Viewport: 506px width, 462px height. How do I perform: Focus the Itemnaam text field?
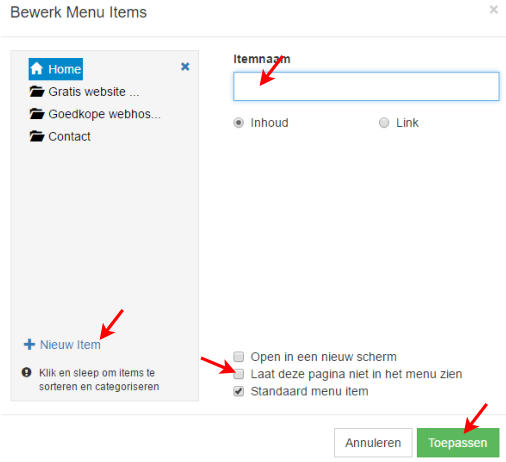pos(366,86)
